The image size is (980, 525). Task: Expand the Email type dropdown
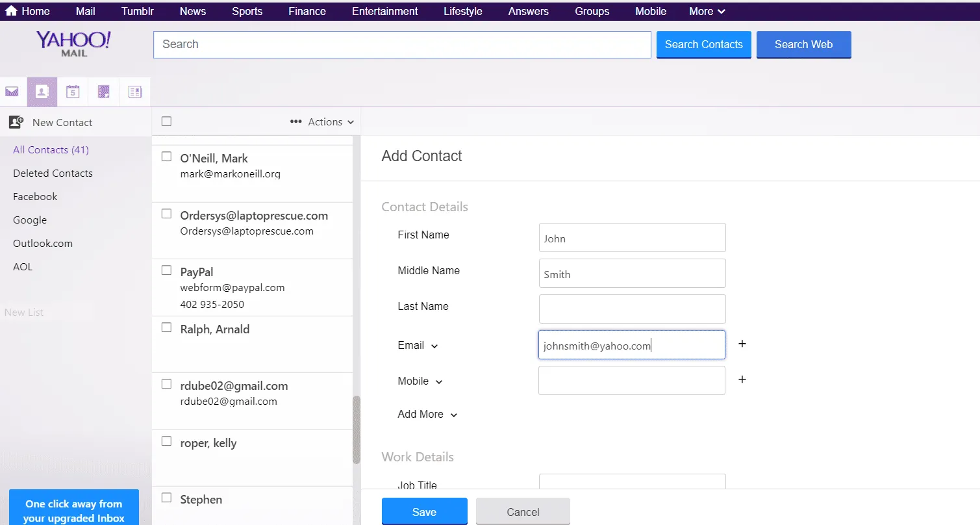434,346
